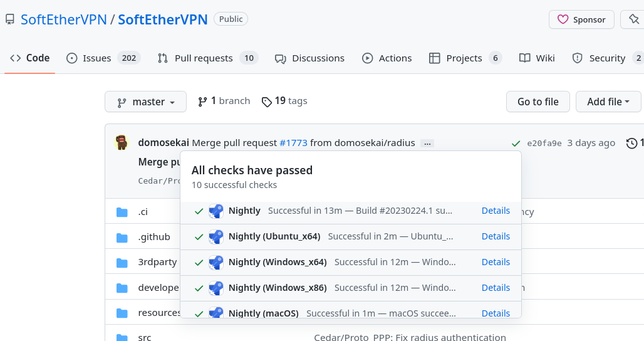Screen dimensions: 644x341
Task: Open the master branch dropdown
Action: [145, 102]
